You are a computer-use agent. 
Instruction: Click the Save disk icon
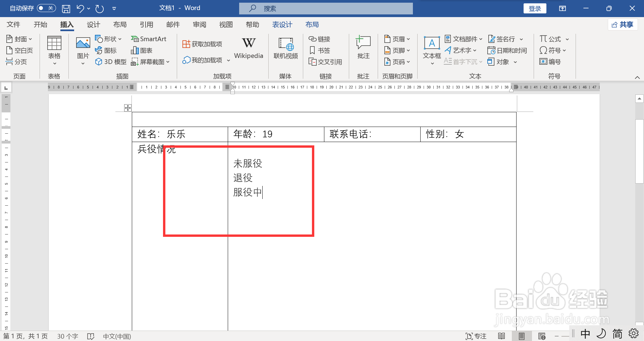[x=66, y=8]
